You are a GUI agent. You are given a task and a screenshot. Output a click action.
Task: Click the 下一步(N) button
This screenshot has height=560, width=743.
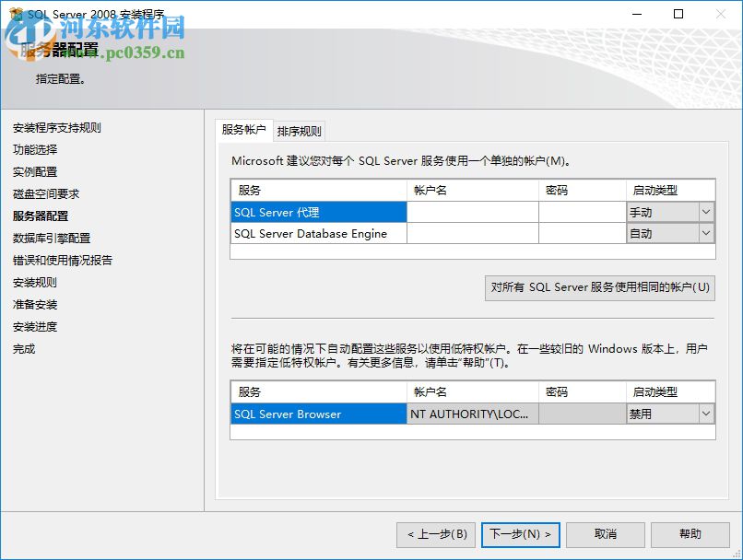(520, 534)
